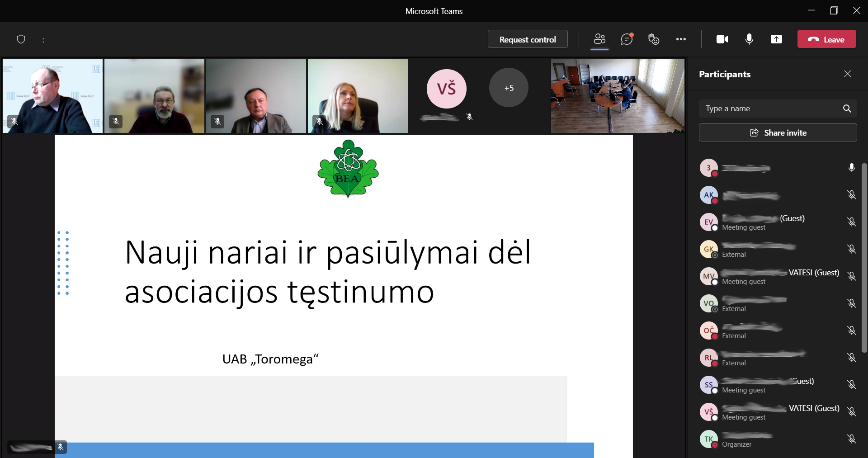Select video tile of bearded man
The height and width of the screenshot is (458, 868).
tap(154, 95)
